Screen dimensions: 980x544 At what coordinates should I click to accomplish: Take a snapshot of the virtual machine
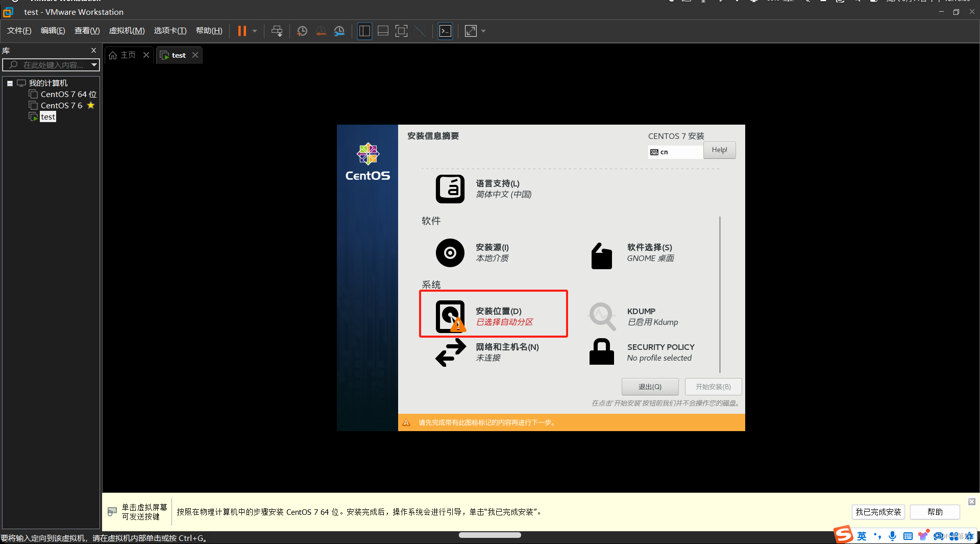pyautogui.click(x=302, y=31)
